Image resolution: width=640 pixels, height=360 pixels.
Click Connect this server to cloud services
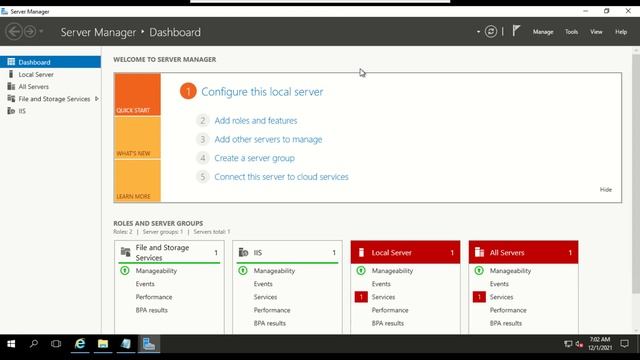tap(281, 177)
